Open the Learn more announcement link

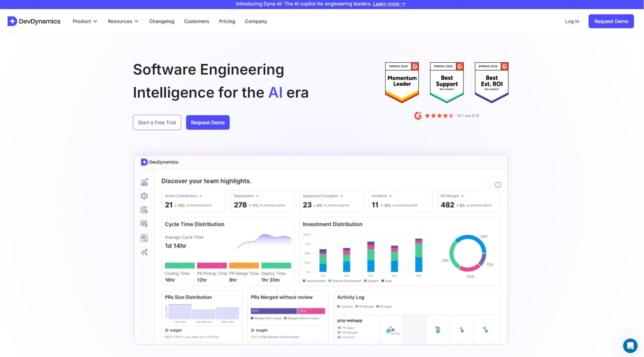click(389, 4)
